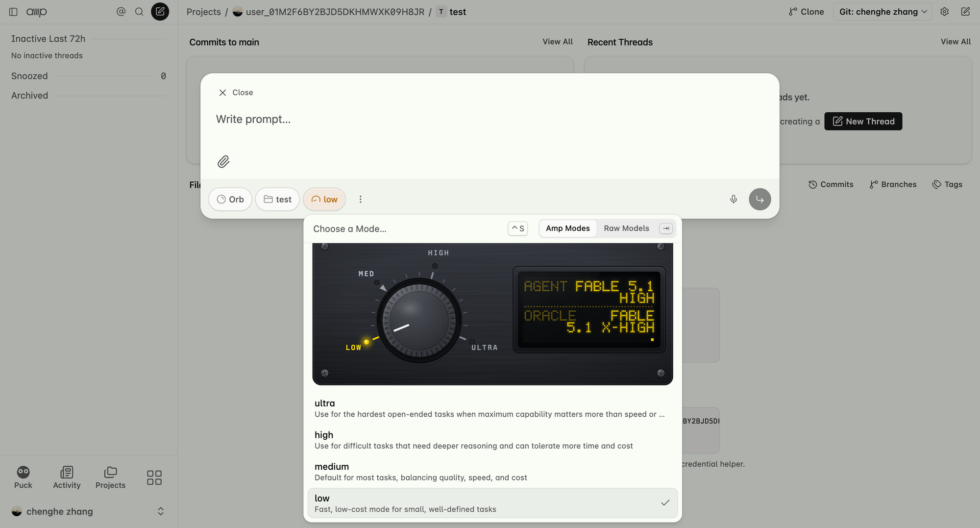980x528 pixels.
Task: Click the mode dial knob
Action: pos(419,321)
